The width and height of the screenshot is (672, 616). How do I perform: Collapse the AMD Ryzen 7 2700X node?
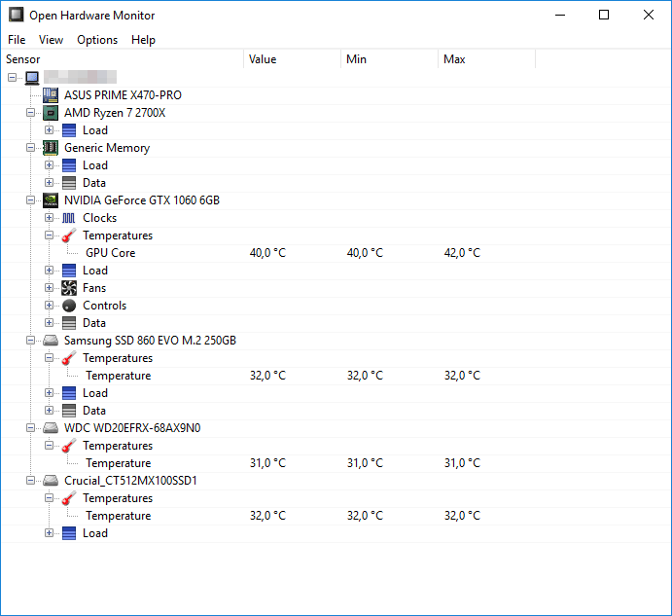(x=30, y=112)
